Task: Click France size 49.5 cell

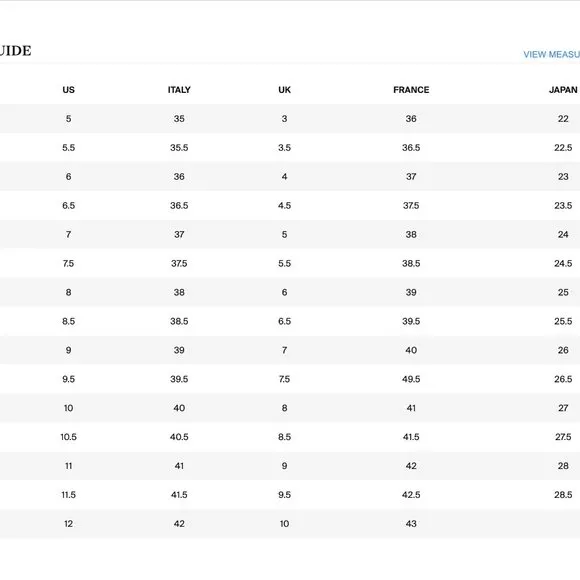Action: coord(411,379)
